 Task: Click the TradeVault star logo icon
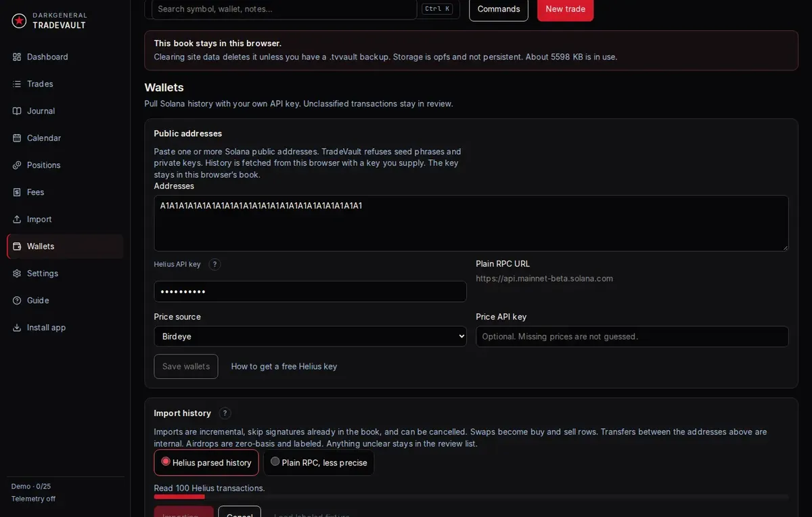[x=19, y=20]
